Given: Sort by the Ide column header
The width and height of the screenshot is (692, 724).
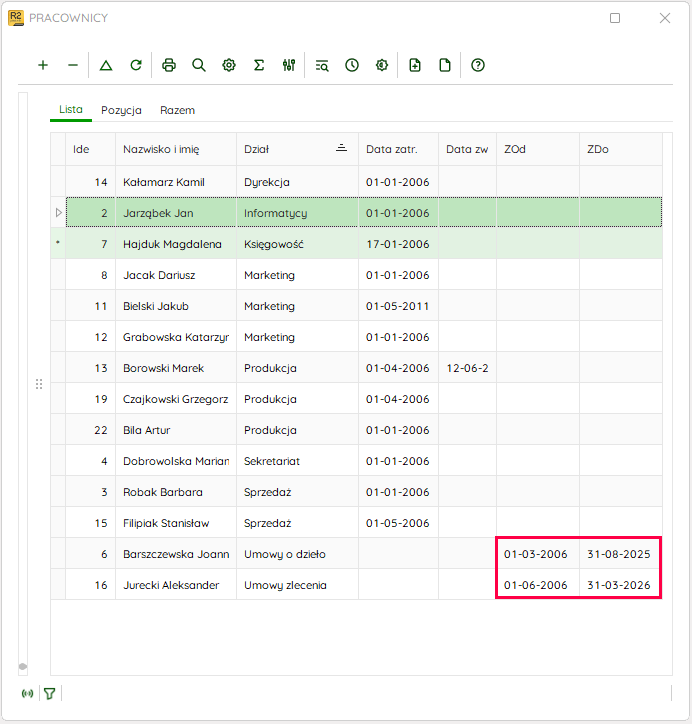Looking at the screenshot, I should (90, 149).
